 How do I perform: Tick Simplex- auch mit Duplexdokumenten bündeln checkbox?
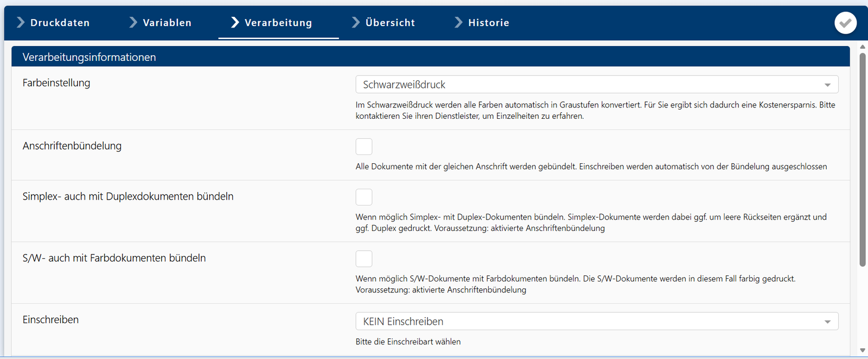(x=364, y=197)
